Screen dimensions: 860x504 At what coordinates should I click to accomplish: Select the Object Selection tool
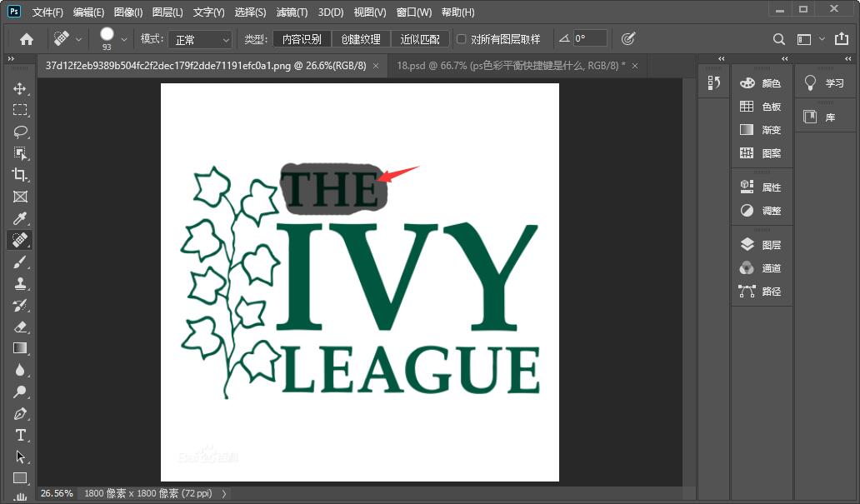pos(20,153)
